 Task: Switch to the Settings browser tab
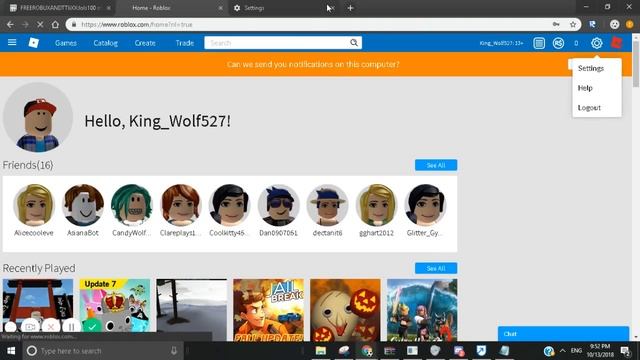click(282, 8)
